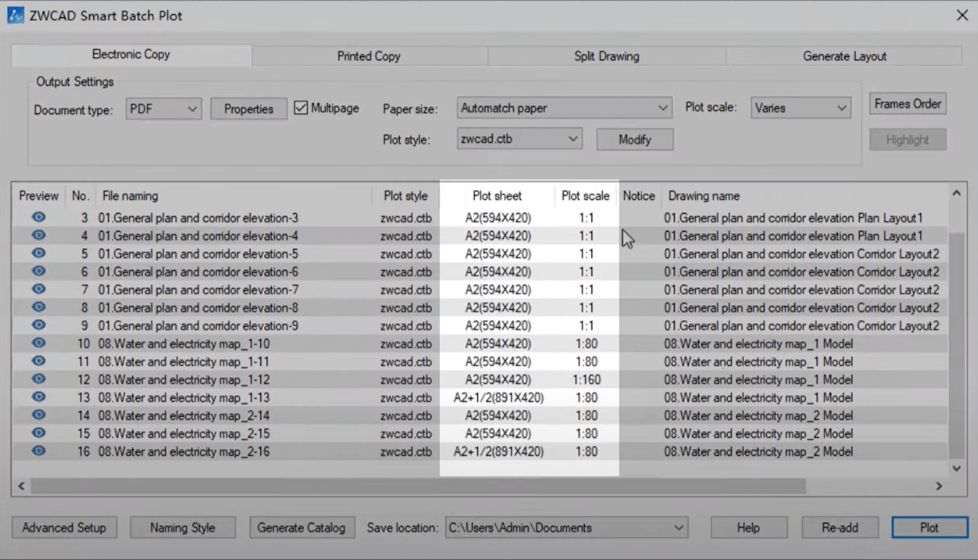The height and width of the screenshot is (560, 978).
Task: Click the Highlight button
Action: pyautogui.click(x=907, y=139)
